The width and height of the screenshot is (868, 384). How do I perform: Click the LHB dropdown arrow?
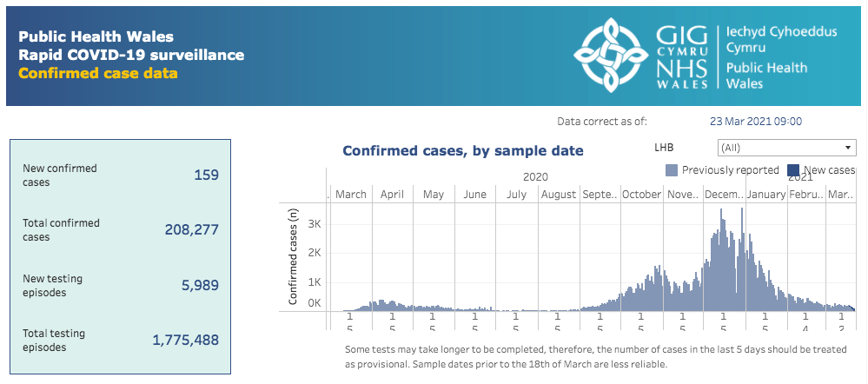(847, 148)
